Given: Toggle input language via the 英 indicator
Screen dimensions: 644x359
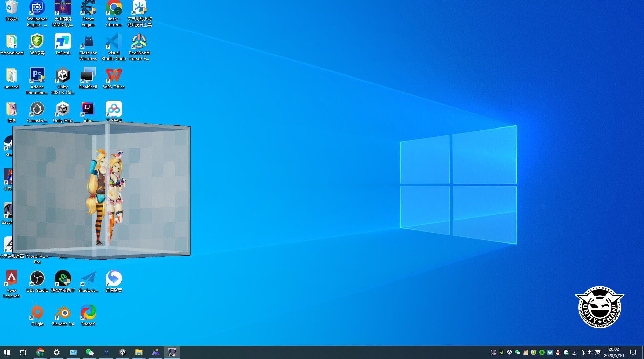Looking at the screenshot, I should point(598,352).
